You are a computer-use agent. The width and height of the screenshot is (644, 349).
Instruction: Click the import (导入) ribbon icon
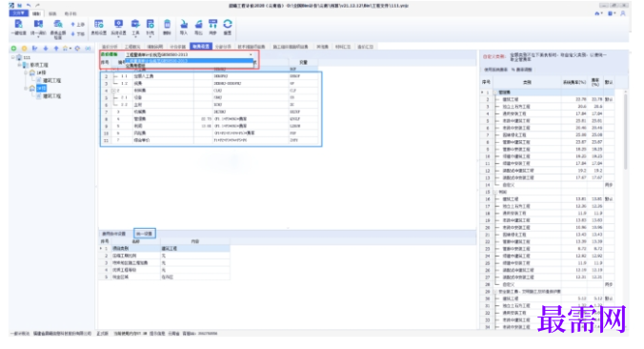click(184, 25)
